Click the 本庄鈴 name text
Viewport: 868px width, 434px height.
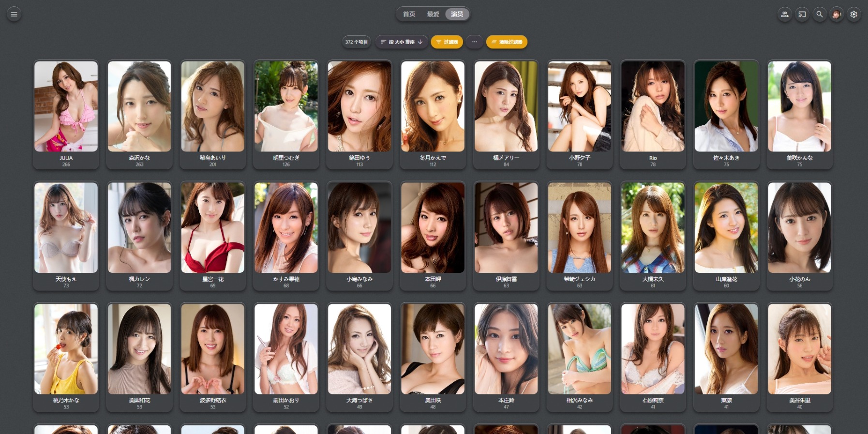point(506,401)
